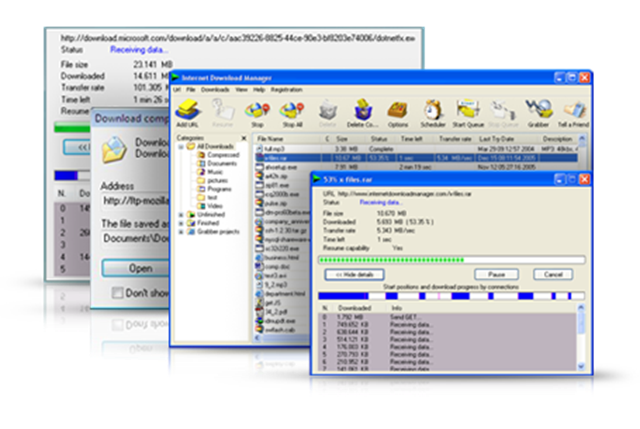The width and height of the screenshot is (640, 429).
Task: Toggle the Don't show checkbox in Download complete dialog
Action: pos(117,293)
